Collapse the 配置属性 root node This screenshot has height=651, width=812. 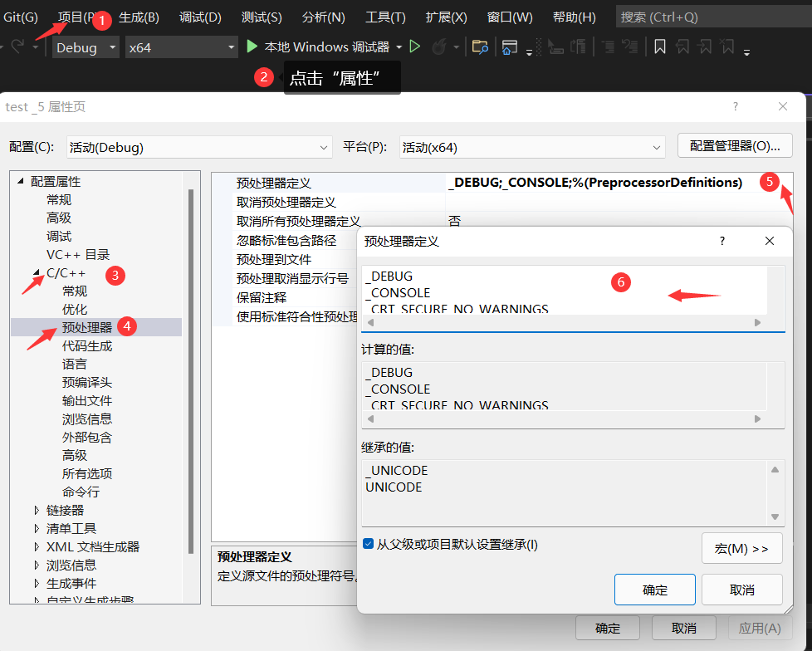click(x=21, y=181)
